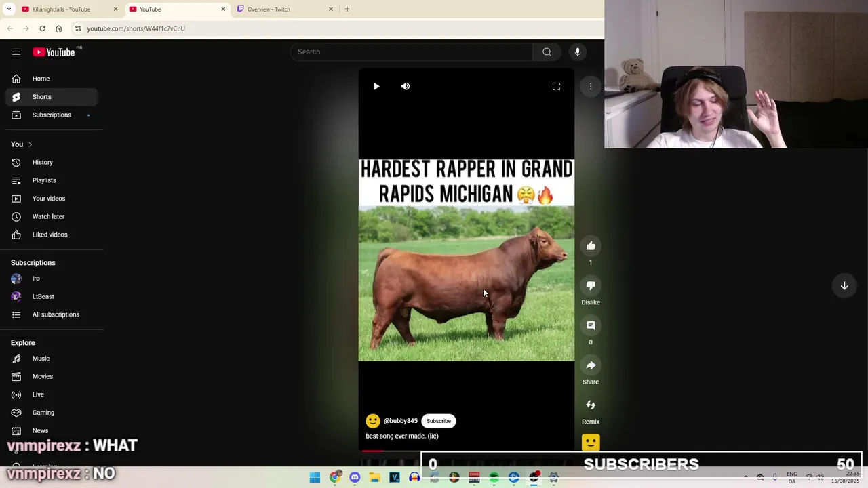Screen dimensions: 868x488
Task: Open Watch later list
Action: 52,217
